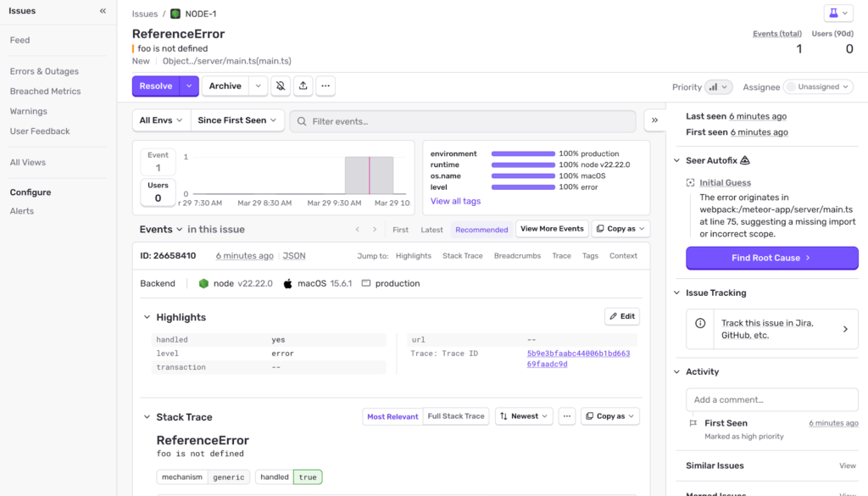Collapse the Issues sidebar with double-chevron icon

click(103, 12)
